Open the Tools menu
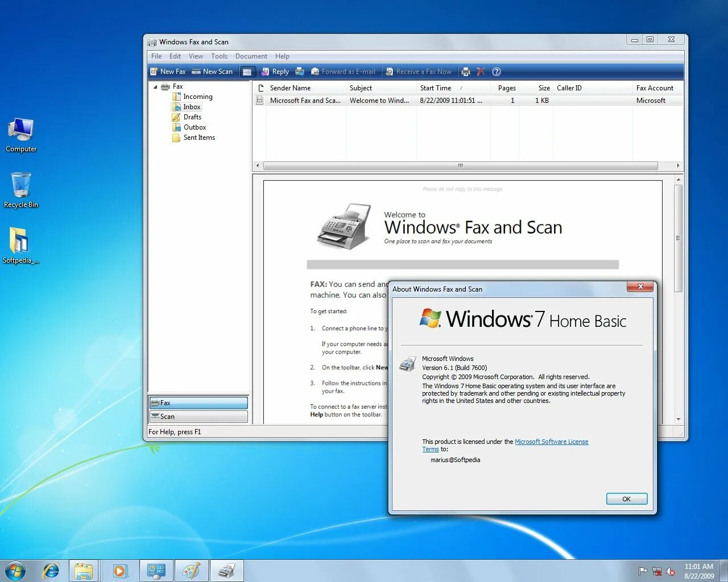This screenshot has width=728, height=582. click(219, 56)
